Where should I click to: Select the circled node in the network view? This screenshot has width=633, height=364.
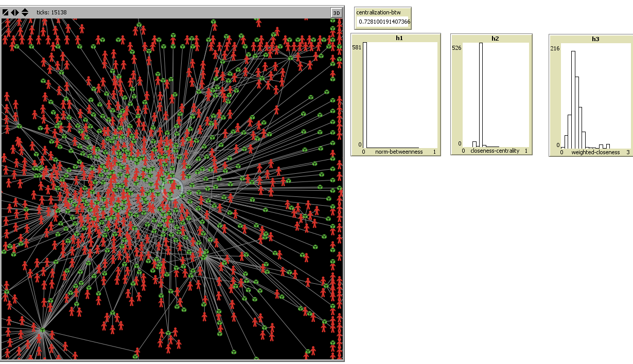[172, 189]
